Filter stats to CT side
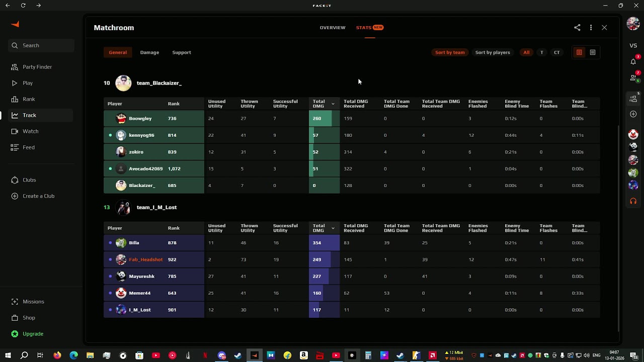This screenshot has height=362, width=644. (x=556, y=52)
